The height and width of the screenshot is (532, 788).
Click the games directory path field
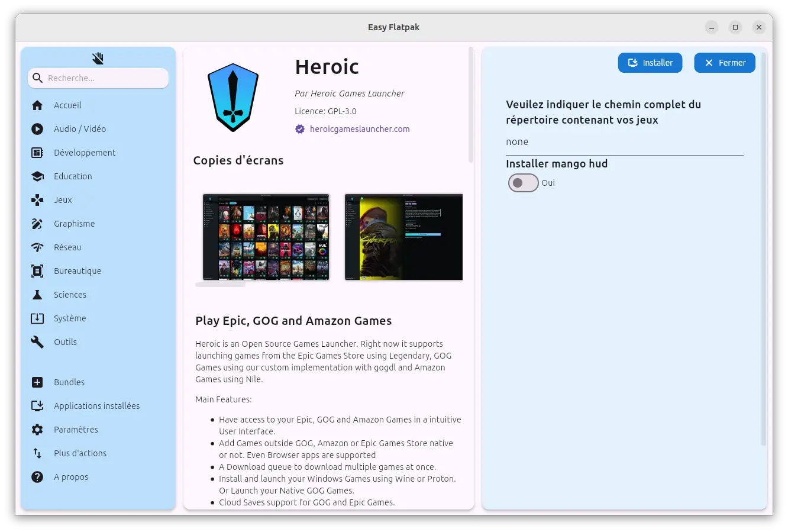[x=625, y=142]
